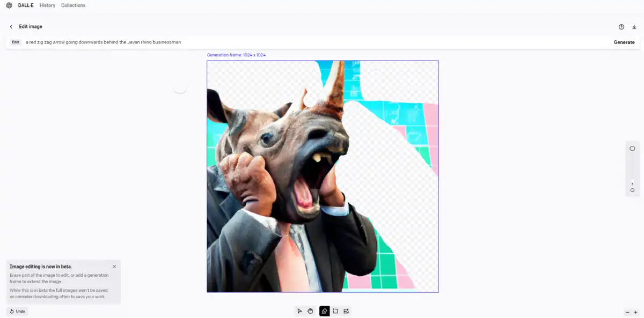Open the Collections tab
The width and height of the screenshot is (644, 318).
73,5
